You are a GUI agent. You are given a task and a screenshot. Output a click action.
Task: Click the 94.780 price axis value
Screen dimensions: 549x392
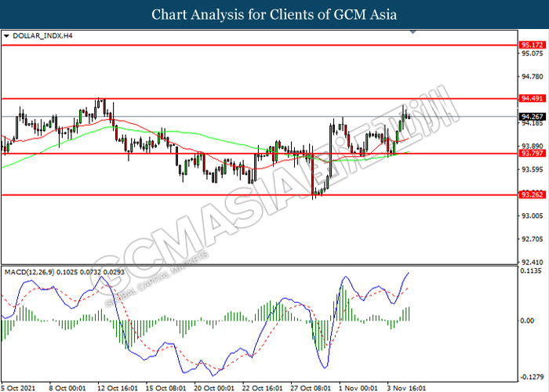(533, 77)
